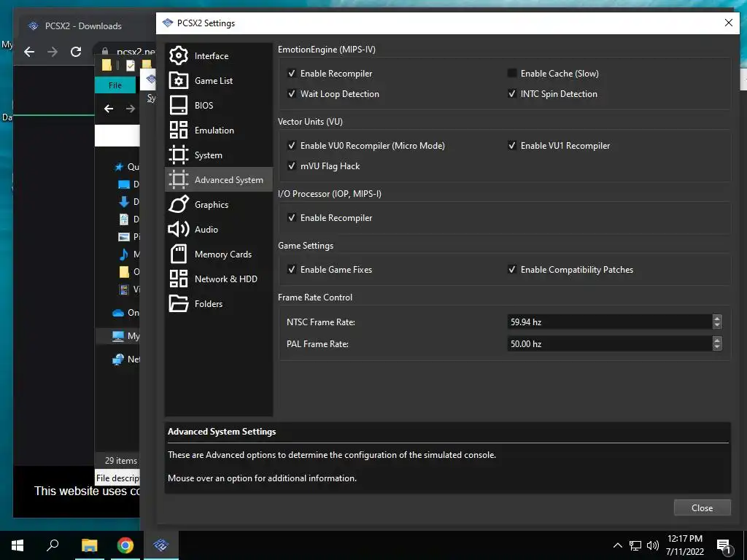The width and height of the screenshot is (747, 560).
Task: Click back arrow in File Explorer window
Action: pos(109,109)
